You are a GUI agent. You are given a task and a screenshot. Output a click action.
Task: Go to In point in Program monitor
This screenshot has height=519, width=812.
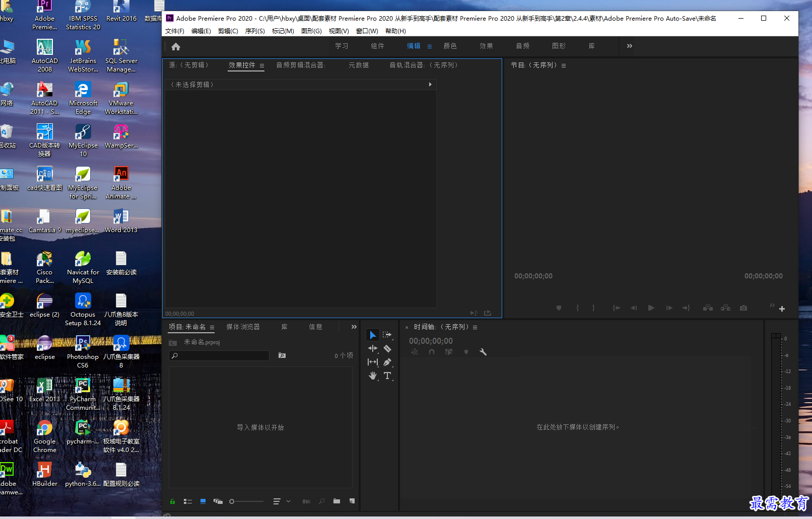pyautogui.click(x=616, y=308)
